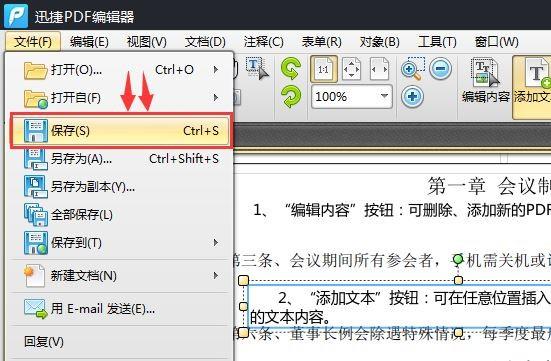The width and height of the screenshot is (551, 361).
Task: Choose 打开自(F) menu entry
Action: pos(120,97)
